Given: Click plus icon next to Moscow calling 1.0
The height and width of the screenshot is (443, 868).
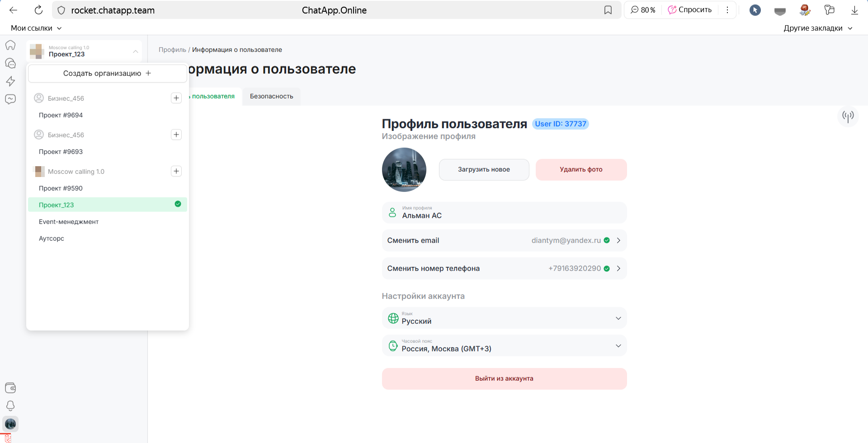Looking at the screenshot, I should coord(176,171).
